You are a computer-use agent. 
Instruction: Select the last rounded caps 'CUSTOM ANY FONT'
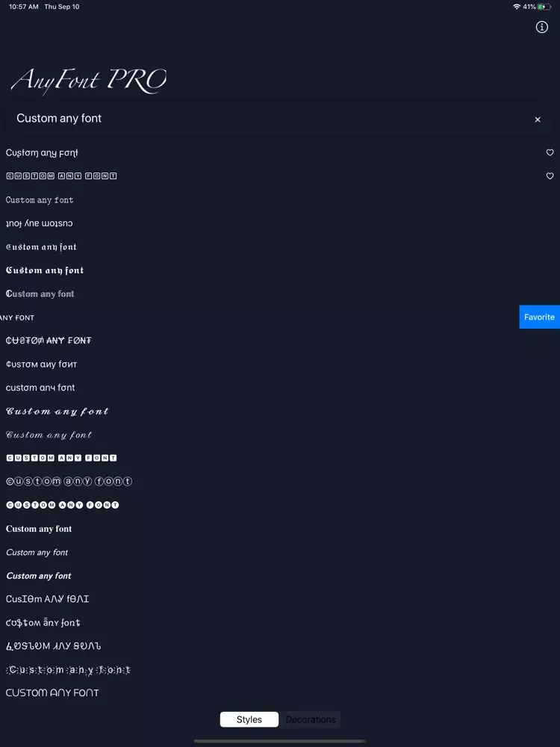pyautogui.click(x=52, y=692)
